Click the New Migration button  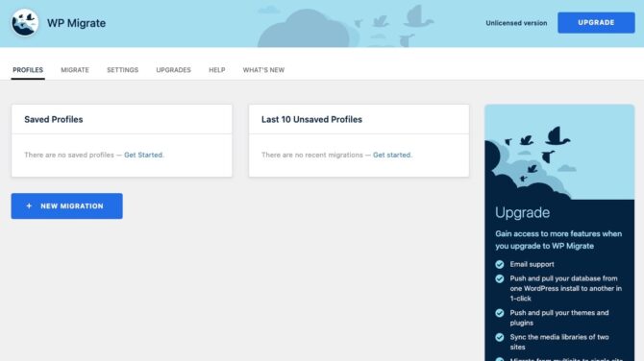point(67,205)
